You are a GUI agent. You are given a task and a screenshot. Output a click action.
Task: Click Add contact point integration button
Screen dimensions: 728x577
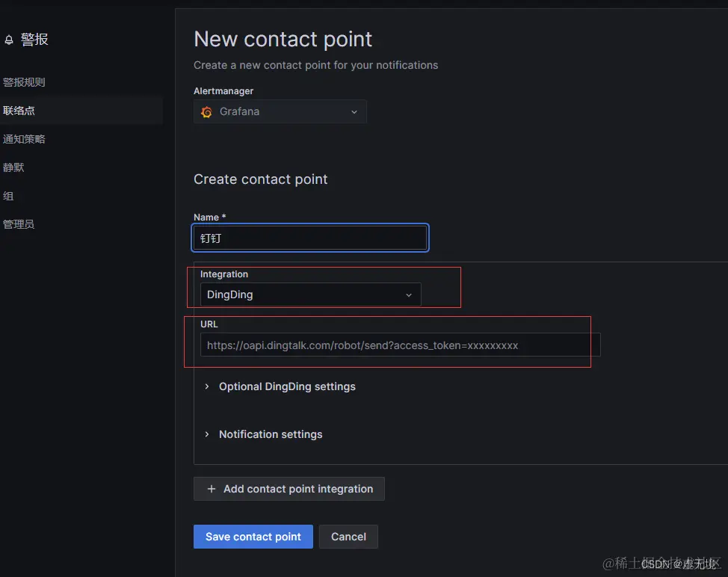click(x=289, y=489)
